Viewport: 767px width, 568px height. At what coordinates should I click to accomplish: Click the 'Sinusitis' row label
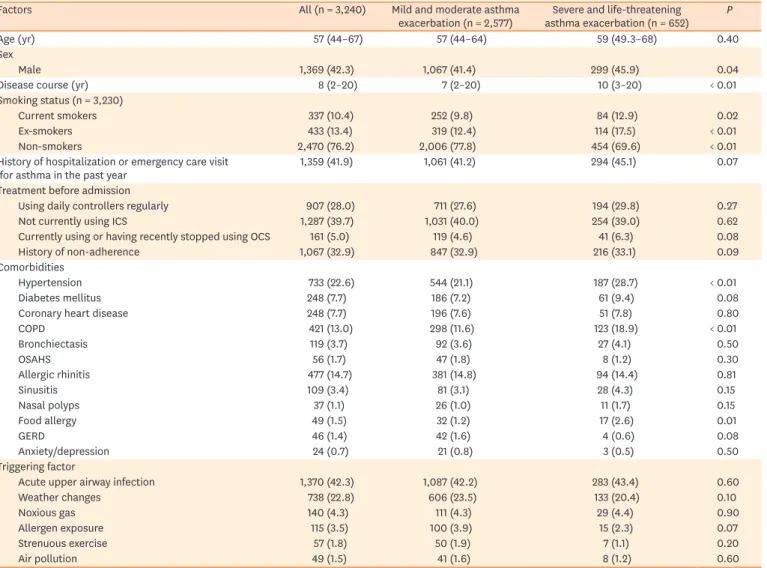point(38,390)
